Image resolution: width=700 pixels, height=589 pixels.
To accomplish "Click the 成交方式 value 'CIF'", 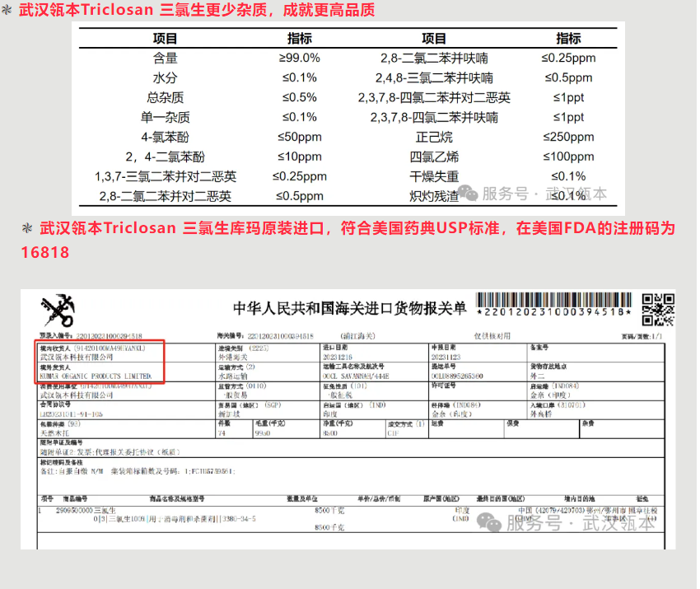I will coord(393,433).
